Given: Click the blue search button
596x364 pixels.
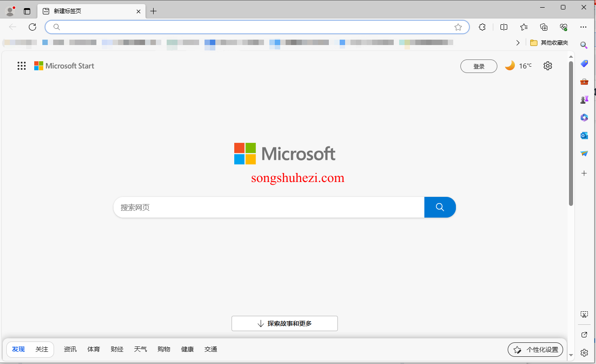Looking at the screenshot, I should coord(440,207).
